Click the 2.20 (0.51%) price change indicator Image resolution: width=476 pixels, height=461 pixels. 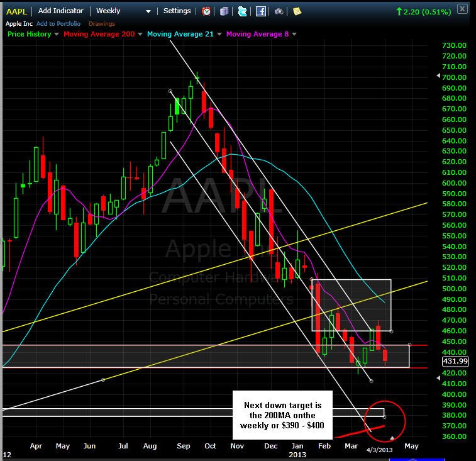[424, 12]
